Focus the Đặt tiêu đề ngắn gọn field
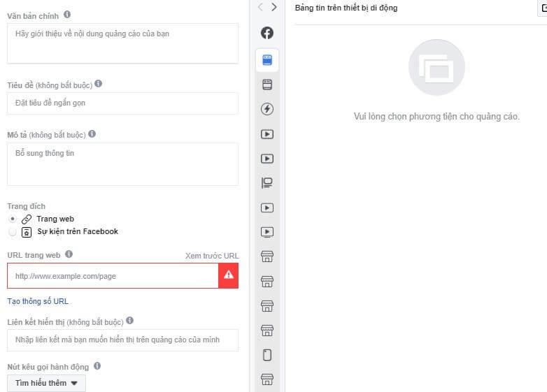This screenshot has width=547, height=392. coord(123,103)
